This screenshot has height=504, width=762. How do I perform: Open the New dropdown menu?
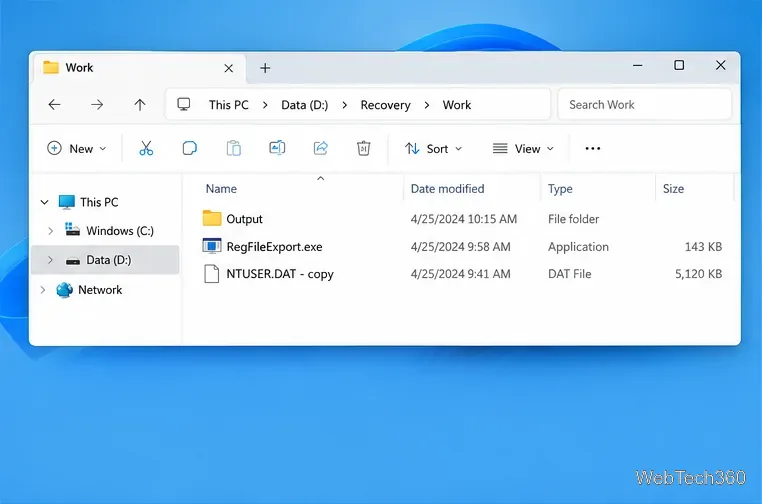point(77,149)
